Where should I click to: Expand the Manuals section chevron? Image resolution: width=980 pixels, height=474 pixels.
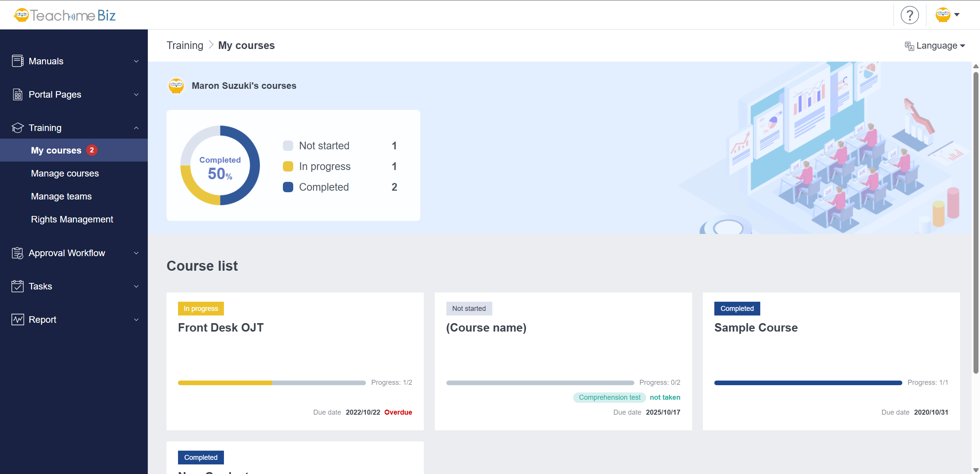[x=136, y=61]
